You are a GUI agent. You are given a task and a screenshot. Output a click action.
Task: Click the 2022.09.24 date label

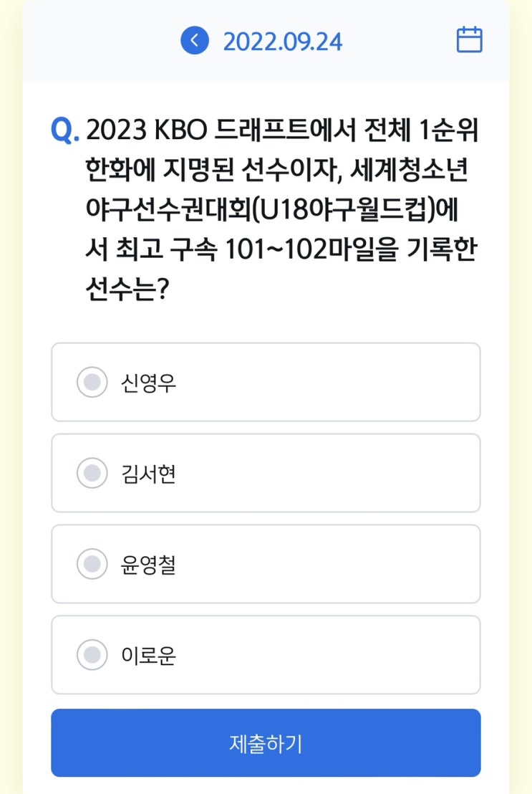pos(282,42)
